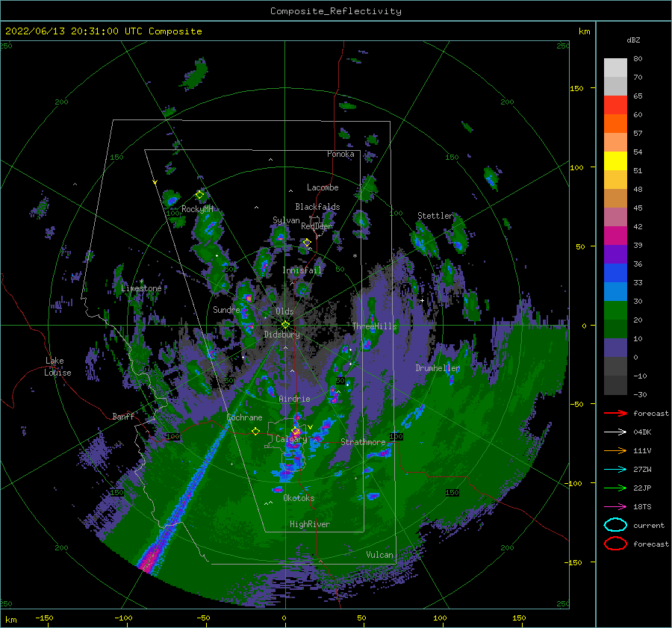Click the 'current' legend label

coord(649,525)
